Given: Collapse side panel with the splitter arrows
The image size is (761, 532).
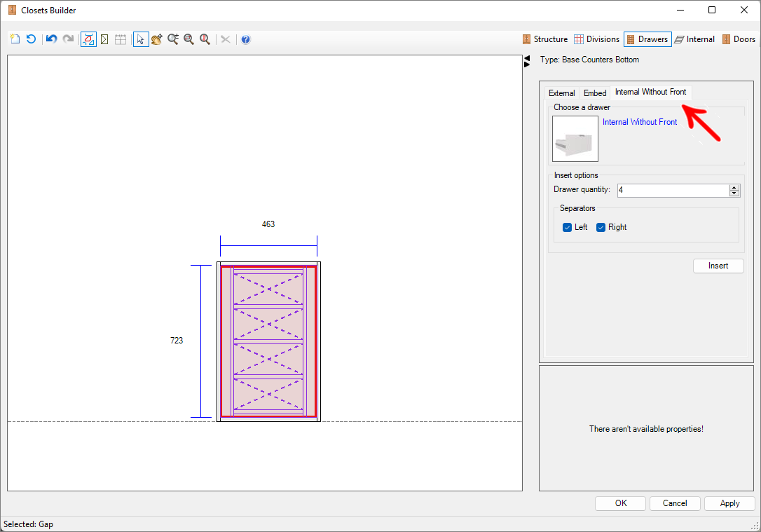Looking at the screenshot, I should [527, 61].
